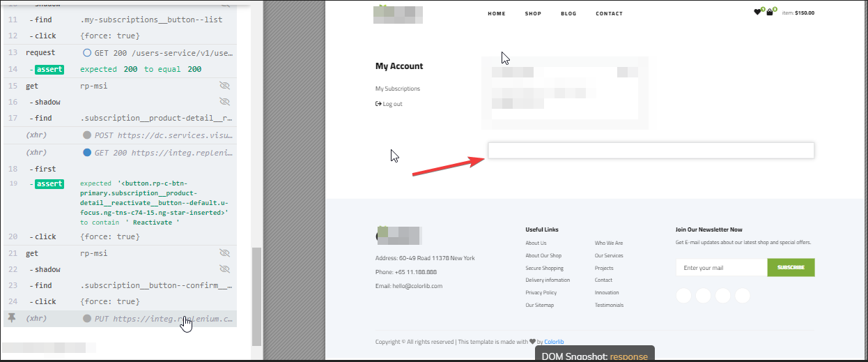Select command 17 find .subscription__product-detail

click(120, 118)
